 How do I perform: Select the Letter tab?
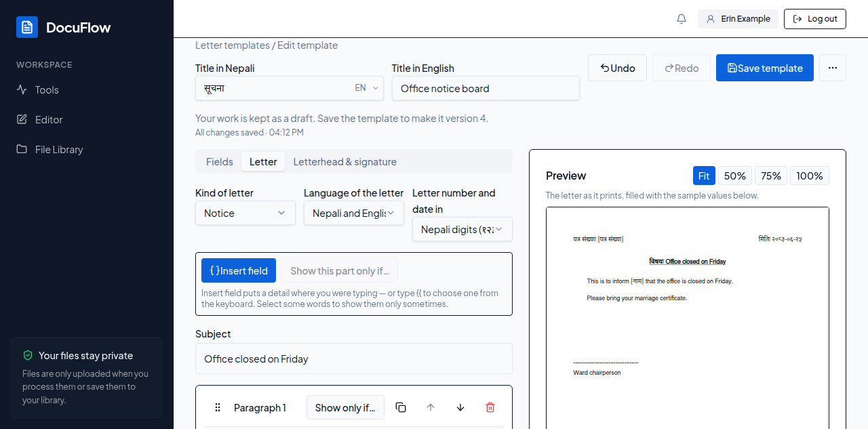[263, 161]
